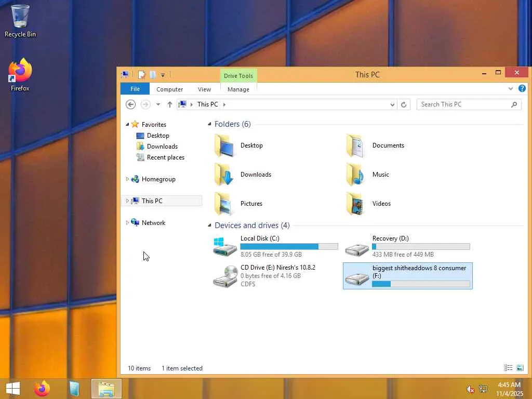The width and height of the screenshot is (532, 399).
Task: Click the This PC system icon in title bar
Action: point(125,74)
